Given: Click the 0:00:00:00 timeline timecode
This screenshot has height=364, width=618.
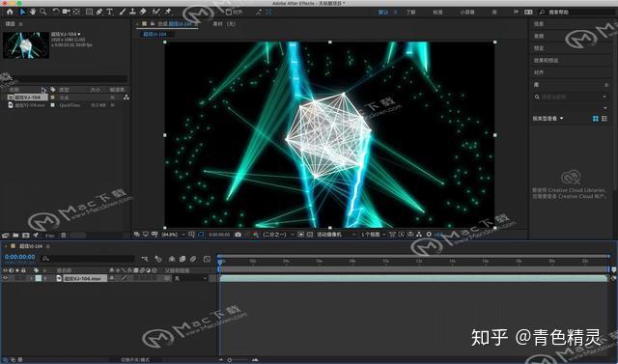Looking at the screenshot, I should 19,257.
